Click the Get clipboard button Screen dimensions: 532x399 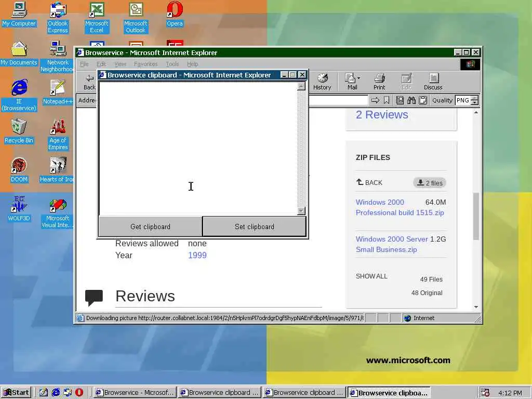coord(150,227)
